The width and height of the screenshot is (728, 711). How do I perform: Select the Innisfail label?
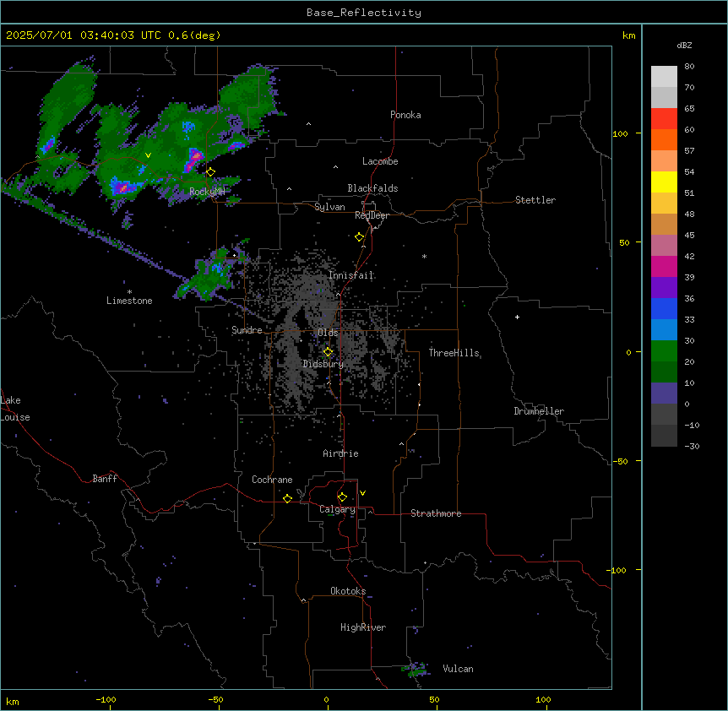[351, 275]
